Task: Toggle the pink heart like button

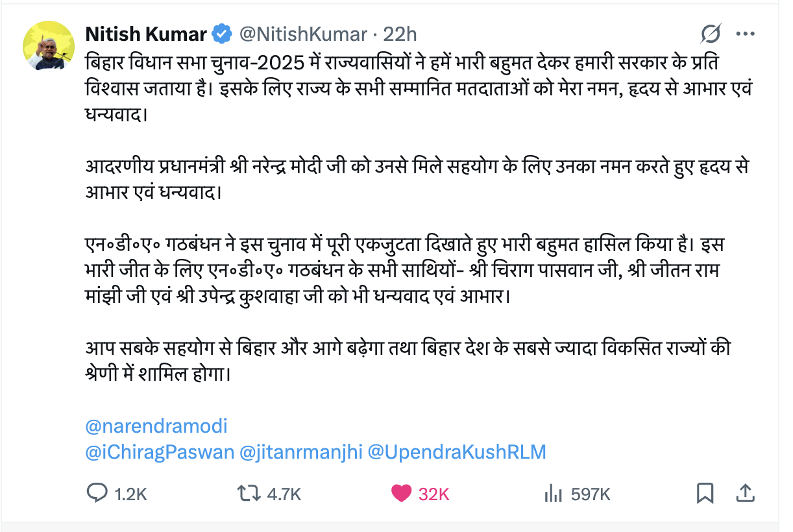Action: [x=402, y=494]
